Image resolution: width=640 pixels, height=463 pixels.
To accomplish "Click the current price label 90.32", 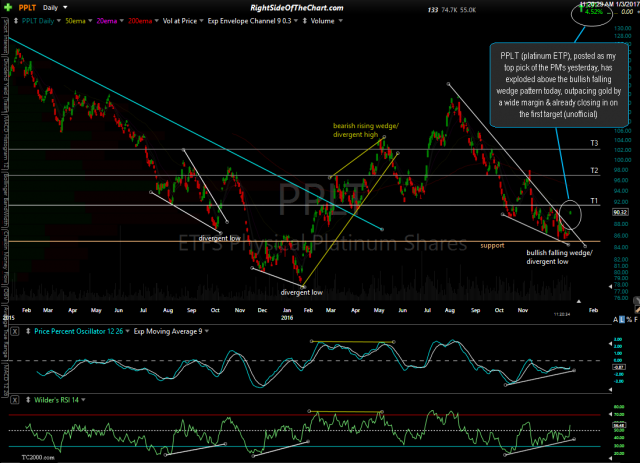I will click(620, 212).
